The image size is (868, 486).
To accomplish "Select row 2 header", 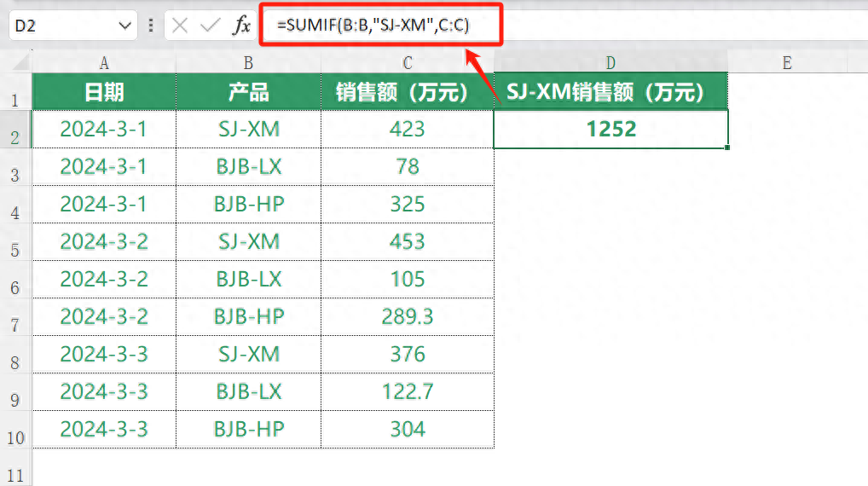I will point(15,130).
